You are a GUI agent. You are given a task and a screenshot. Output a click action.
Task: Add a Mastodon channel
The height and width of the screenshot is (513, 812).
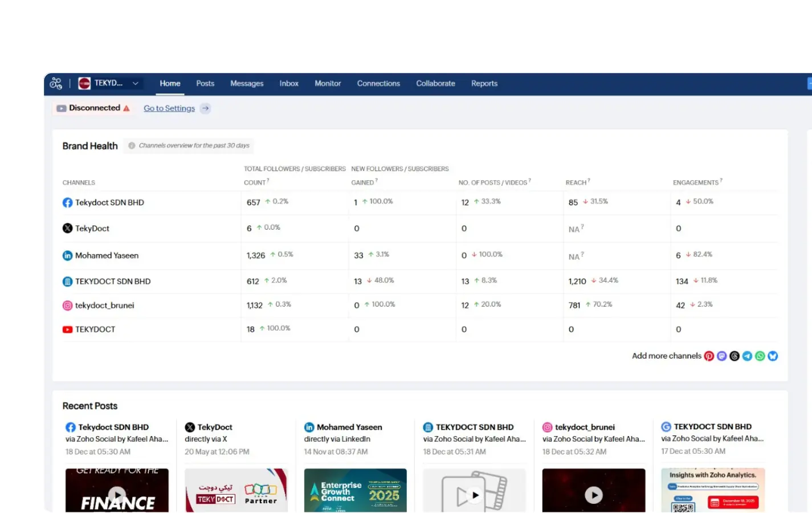point(722,356)
